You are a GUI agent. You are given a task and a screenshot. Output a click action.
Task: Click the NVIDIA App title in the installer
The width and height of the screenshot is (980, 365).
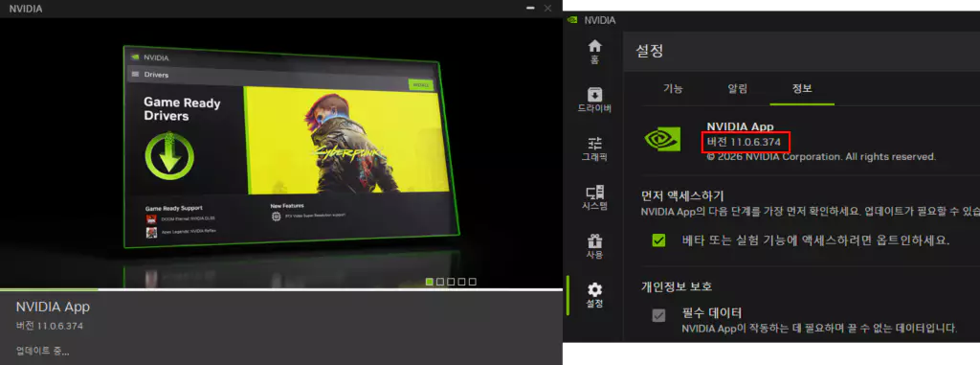(53, 307)
